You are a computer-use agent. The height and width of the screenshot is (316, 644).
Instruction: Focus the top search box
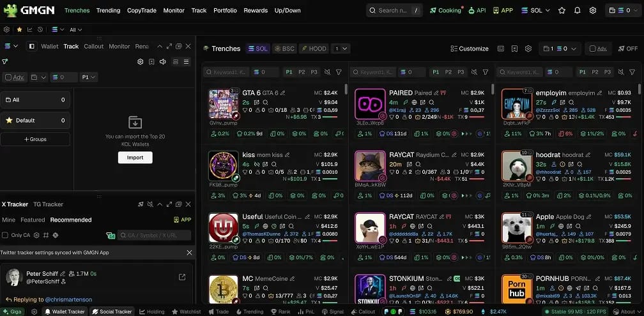pos(394,10)
